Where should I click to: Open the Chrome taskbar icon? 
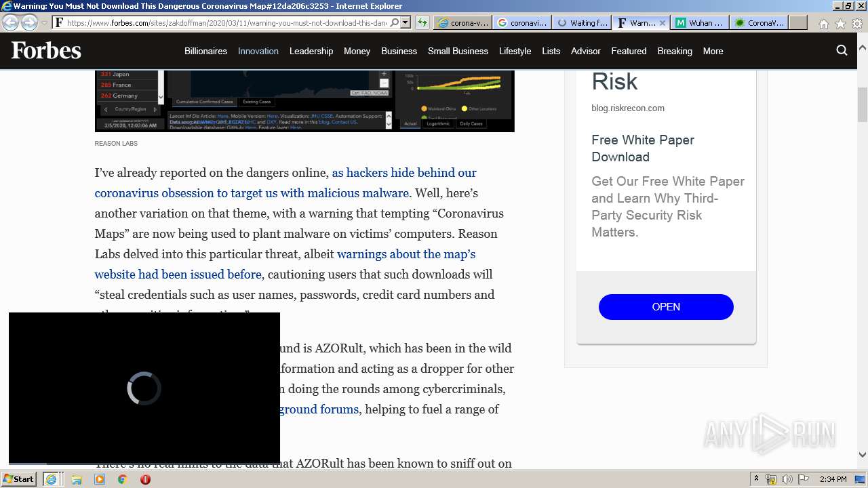(122, 479)
